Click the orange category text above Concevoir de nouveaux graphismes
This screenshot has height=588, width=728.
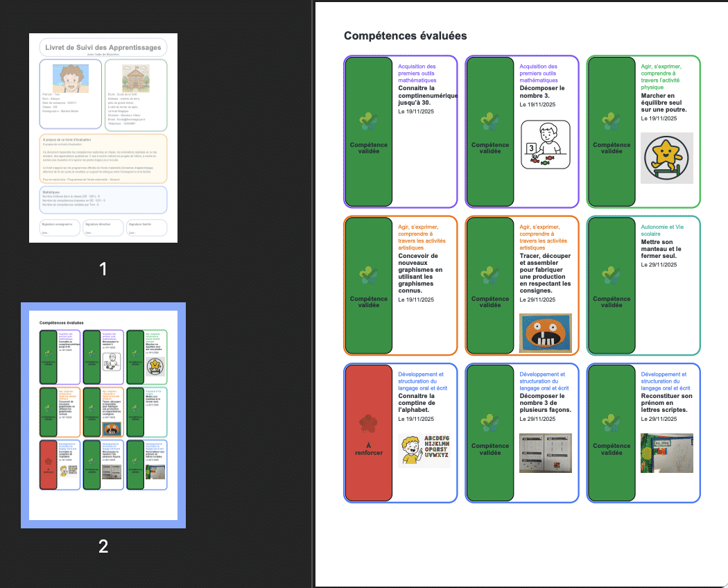point(422,237)
